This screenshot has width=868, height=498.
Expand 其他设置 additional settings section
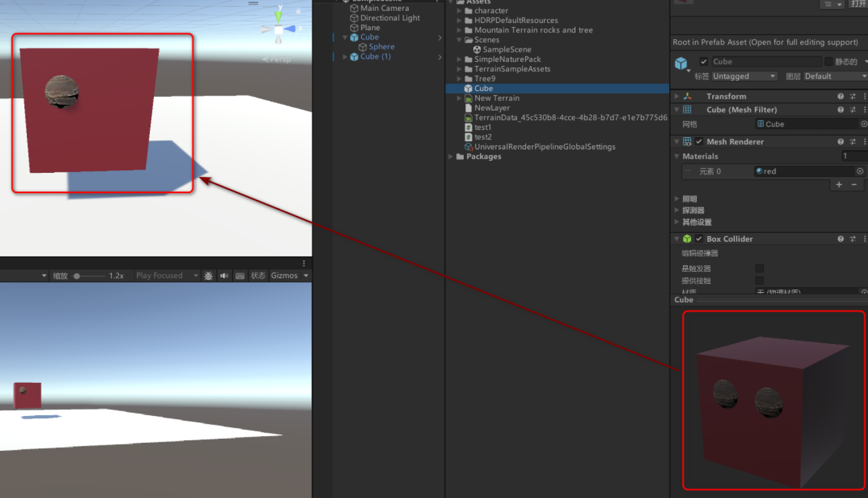click(677, 223)
